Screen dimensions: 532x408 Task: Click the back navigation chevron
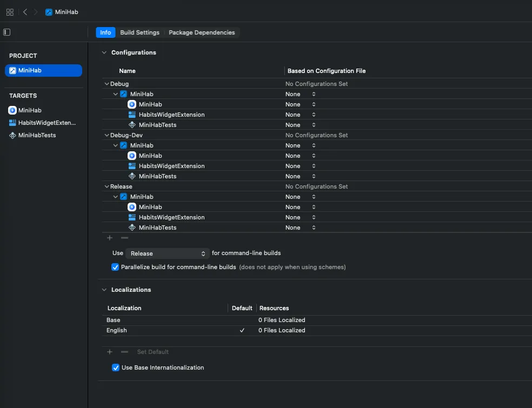[x=25, y=12]
